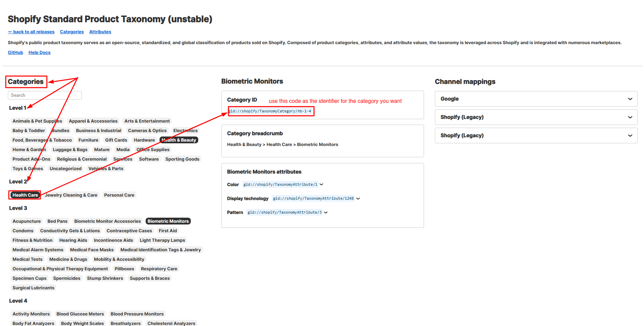Choose Activity Monitors level 4 category
The image size is (644, 326).
[31, 314]
